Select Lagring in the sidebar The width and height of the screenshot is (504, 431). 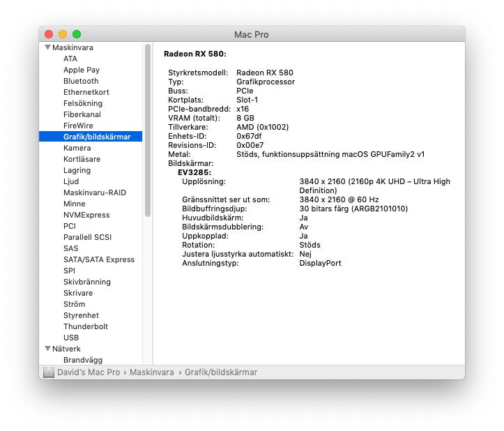pos(77,170)
